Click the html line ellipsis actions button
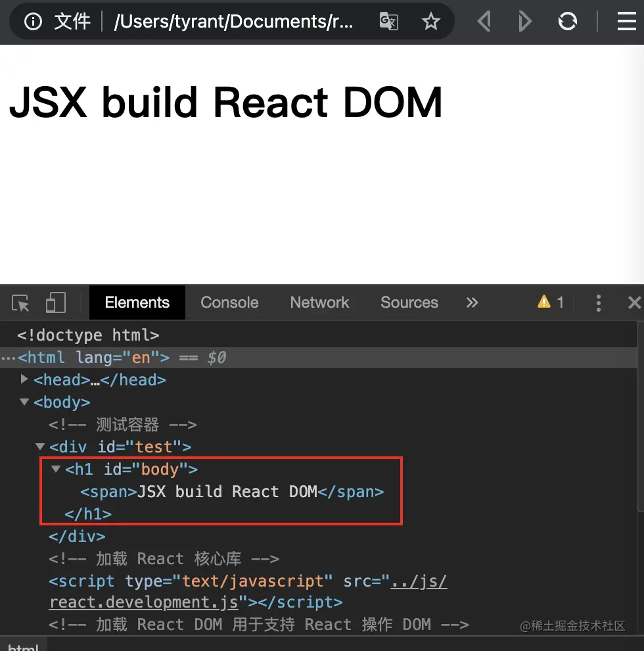644x651 pixels. pyautogui.click(x=8, y=358)
